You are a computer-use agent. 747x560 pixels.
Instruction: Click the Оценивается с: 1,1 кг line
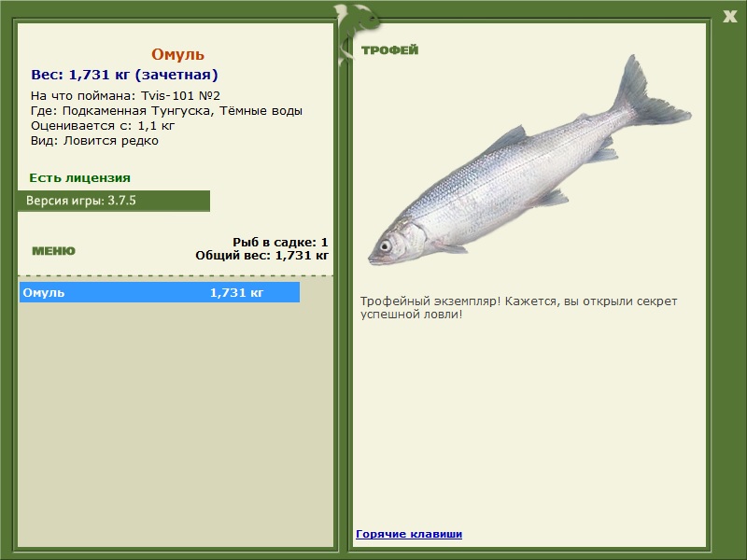(x=103, y=126)
